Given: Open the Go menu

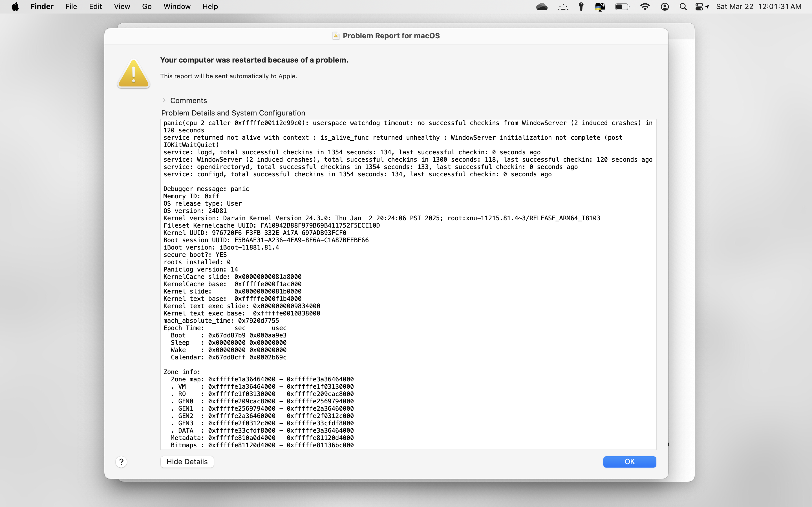Looking at the screenshot, I should click(x=147, y=7).
